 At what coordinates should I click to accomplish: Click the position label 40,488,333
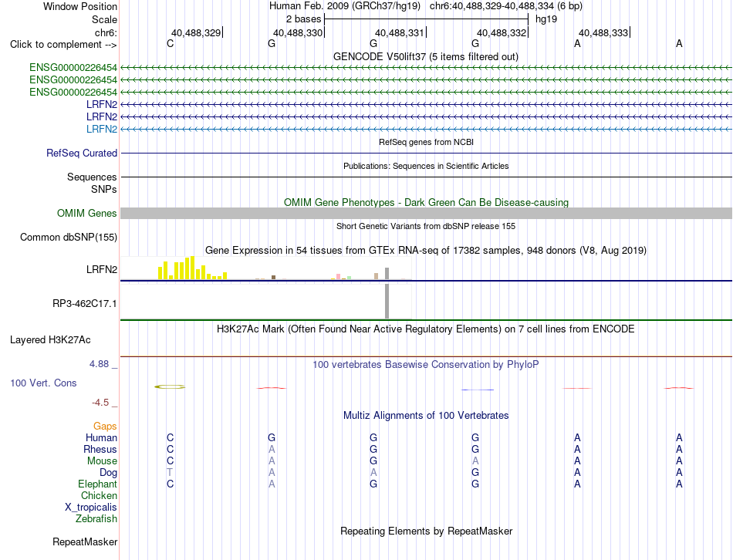click(x=603, y=32)
